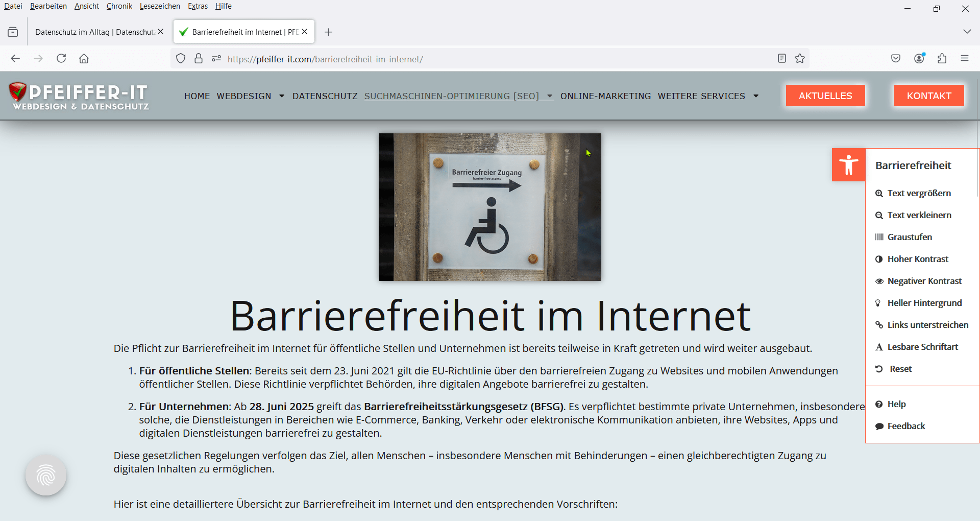The width and height of the screenshot is (980, 521).
Task: Open the Firefox hamburger application menu
Action: 965,59
